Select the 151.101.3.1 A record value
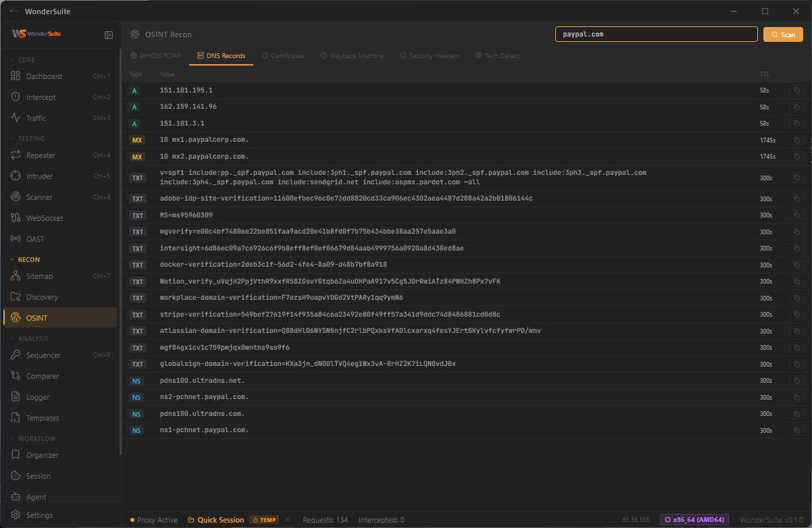 coord(182,124)
